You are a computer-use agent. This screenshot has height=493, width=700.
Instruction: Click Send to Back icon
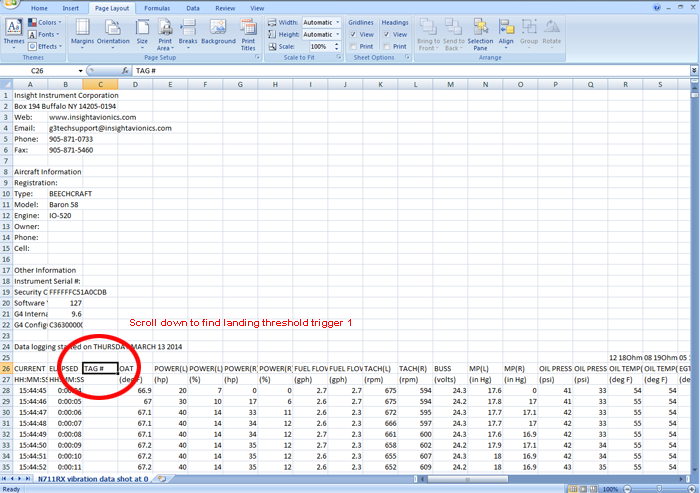coord(454,27)
